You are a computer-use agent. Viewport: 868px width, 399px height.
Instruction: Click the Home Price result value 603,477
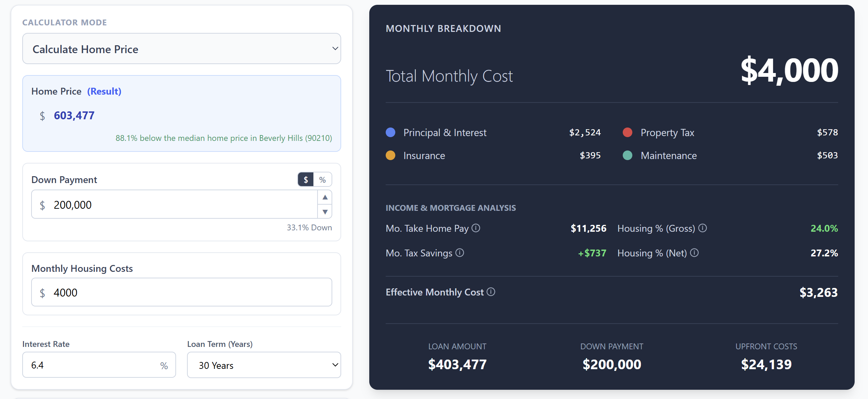pos(74,116)
